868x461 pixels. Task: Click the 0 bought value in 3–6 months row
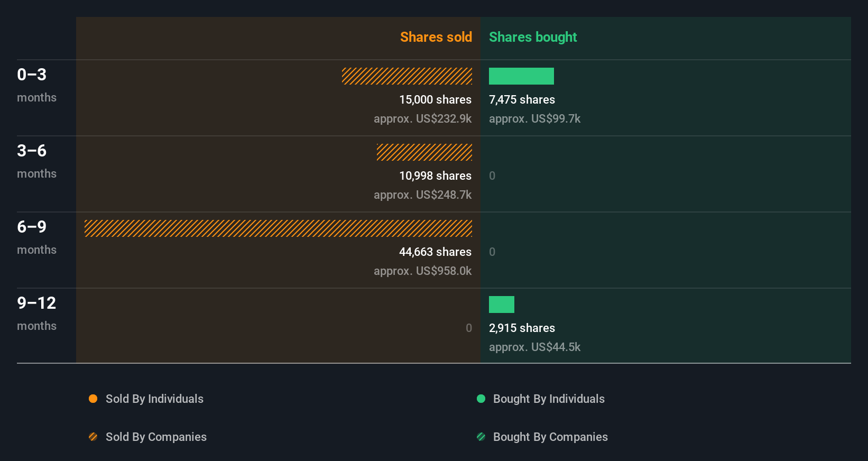(x=492, y=176)
